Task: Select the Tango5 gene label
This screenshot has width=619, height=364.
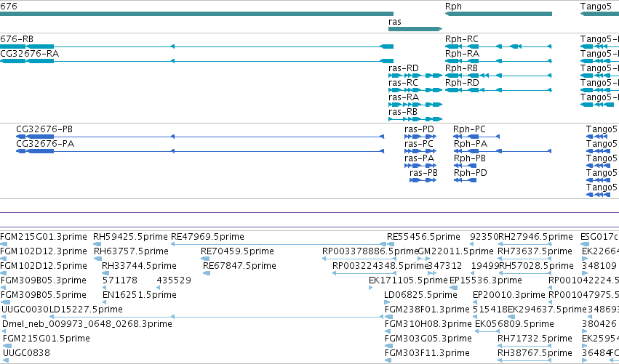Action: pyautogui.click(x=596, y=7)
